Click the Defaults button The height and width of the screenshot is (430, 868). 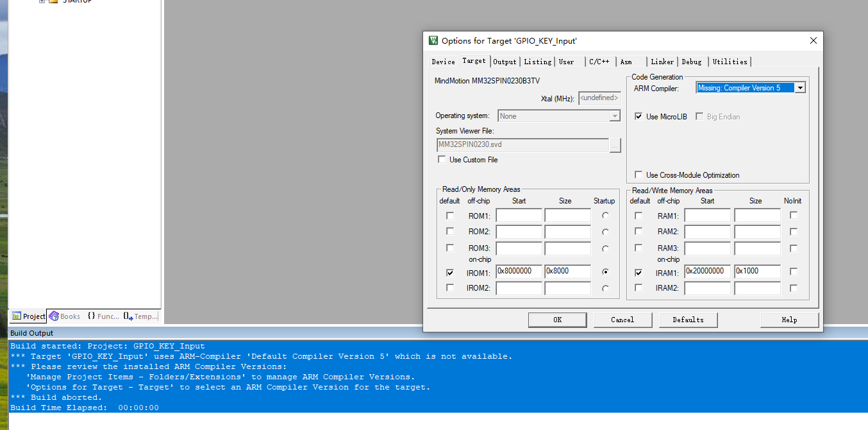point(687,320)
